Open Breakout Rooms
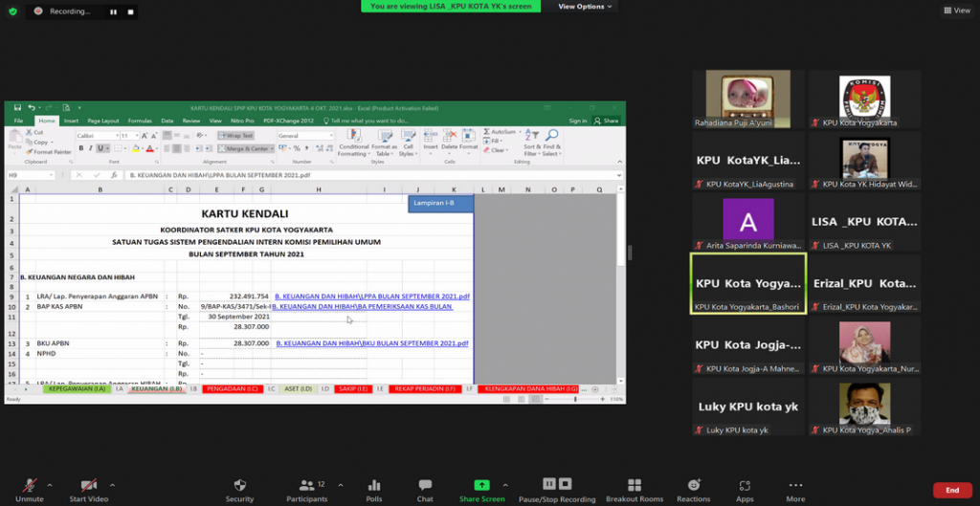This screenshot has width=980, height=506. point(634,486)
